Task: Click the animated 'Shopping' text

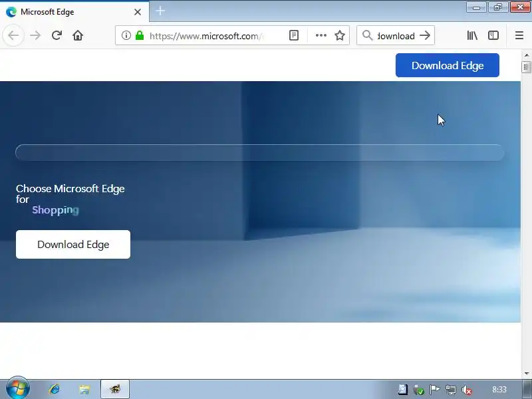Action: tap(56, 210)
